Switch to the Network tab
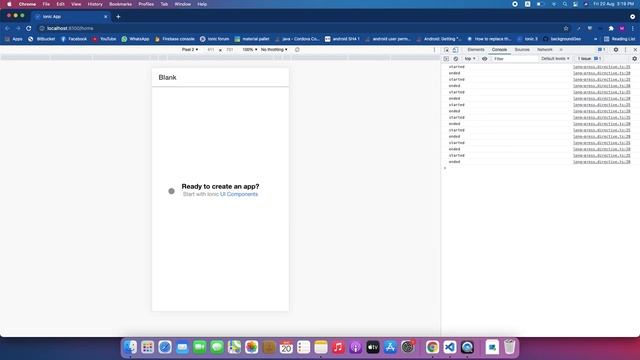Image resolution: width=640 pixels, height=360 pixels. pyautogui.click(x=544, y=50)
